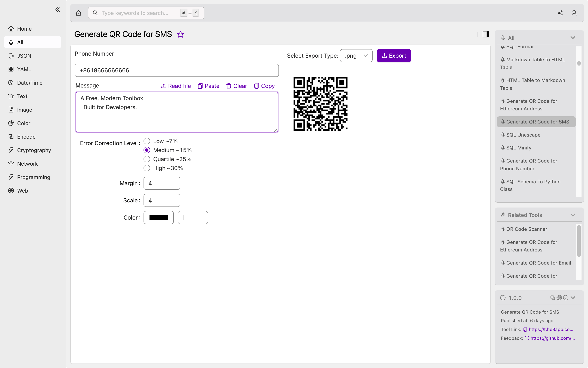
Task: Collapse the All tools panel chevron
Action: coord(573,38)
